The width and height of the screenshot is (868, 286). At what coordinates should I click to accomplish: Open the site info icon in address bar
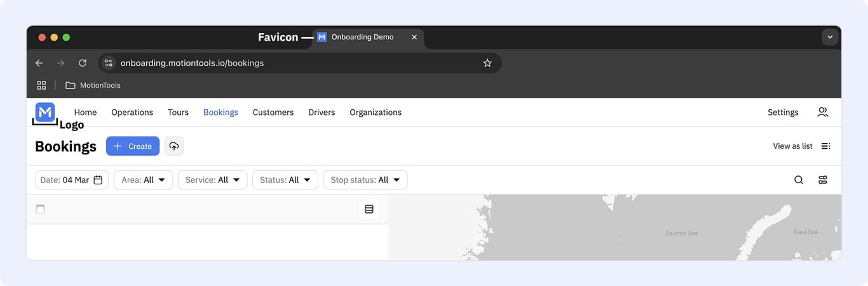click(109, 63)
